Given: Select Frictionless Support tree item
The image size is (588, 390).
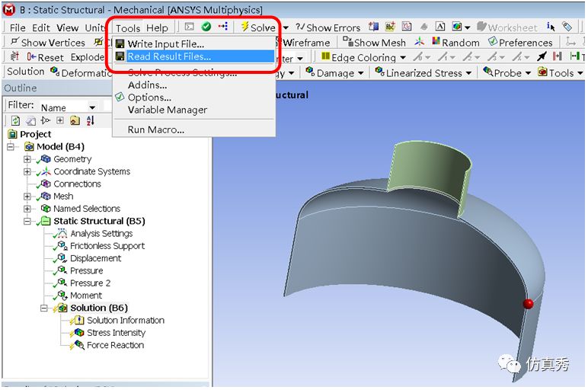Looking at the screenshot, I should 107,245.
